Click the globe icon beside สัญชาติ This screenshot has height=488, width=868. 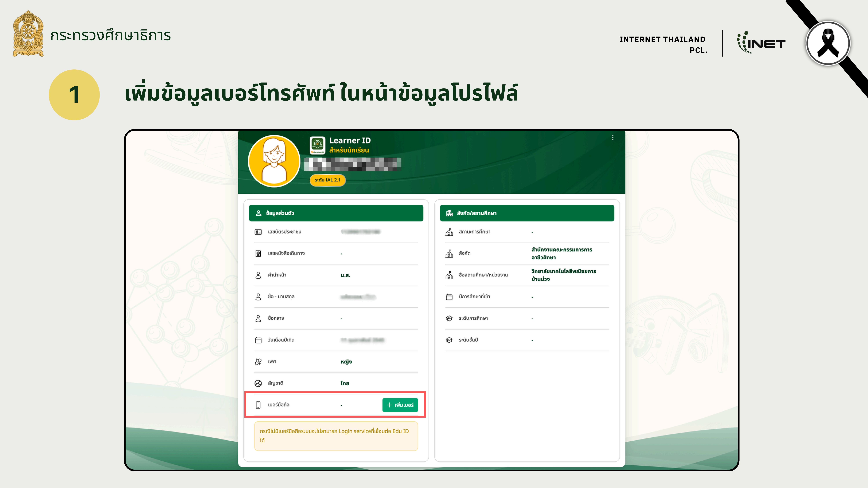click(258, 383)
